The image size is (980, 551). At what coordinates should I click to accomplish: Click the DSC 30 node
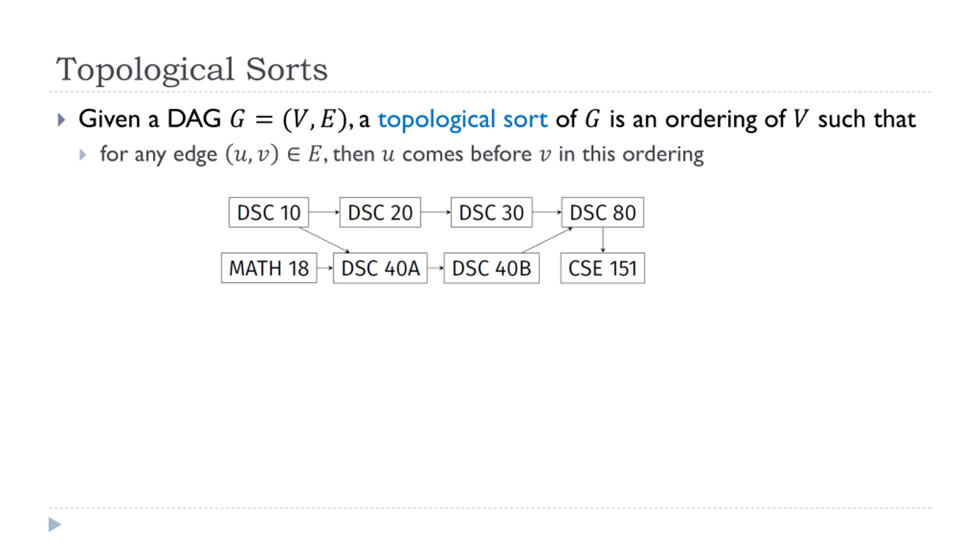[492, 212]
